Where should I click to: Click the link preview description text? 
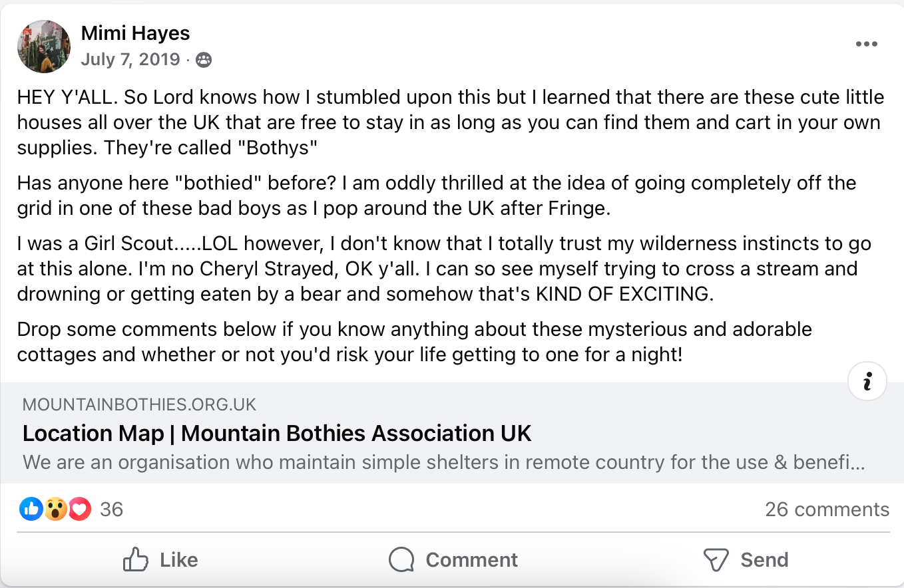(x=443, y=462)
